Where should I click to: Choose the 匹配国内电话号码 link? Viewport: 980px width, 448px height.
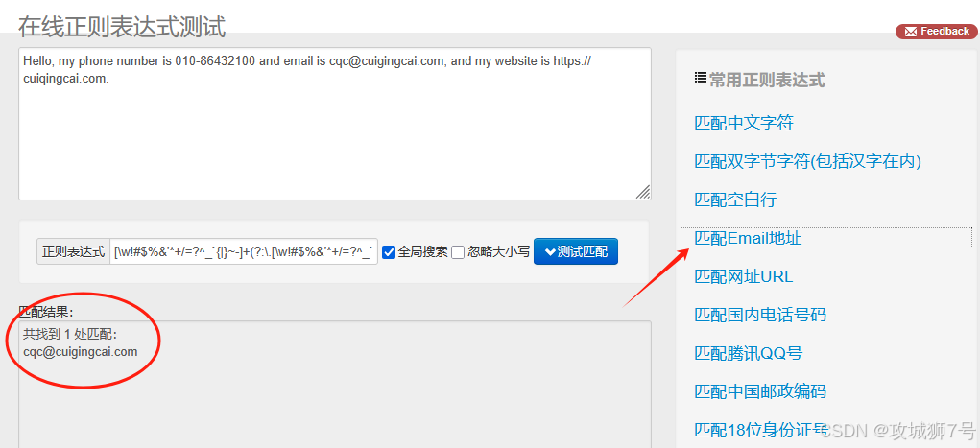click(x=760, y=315)
